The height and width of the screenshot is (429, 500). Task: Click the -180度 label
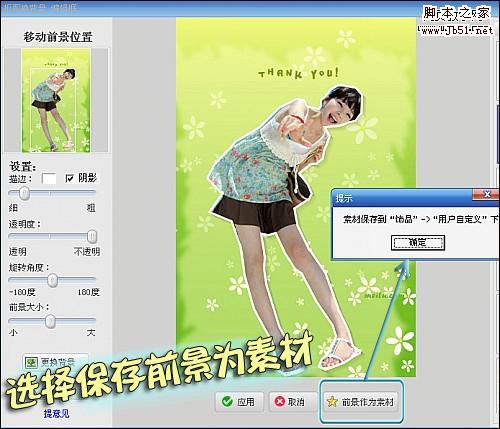pyautogui.click(x=22, y=292)
